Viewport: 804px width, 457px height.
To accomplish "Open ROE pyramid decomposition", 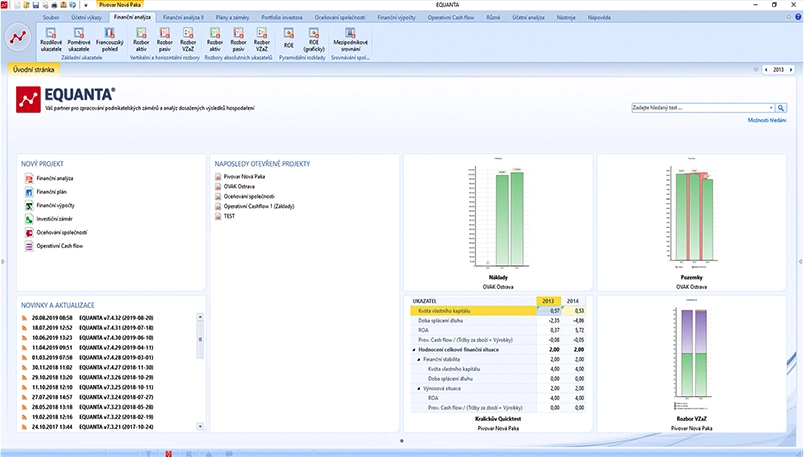I will [x=289, y=39].
